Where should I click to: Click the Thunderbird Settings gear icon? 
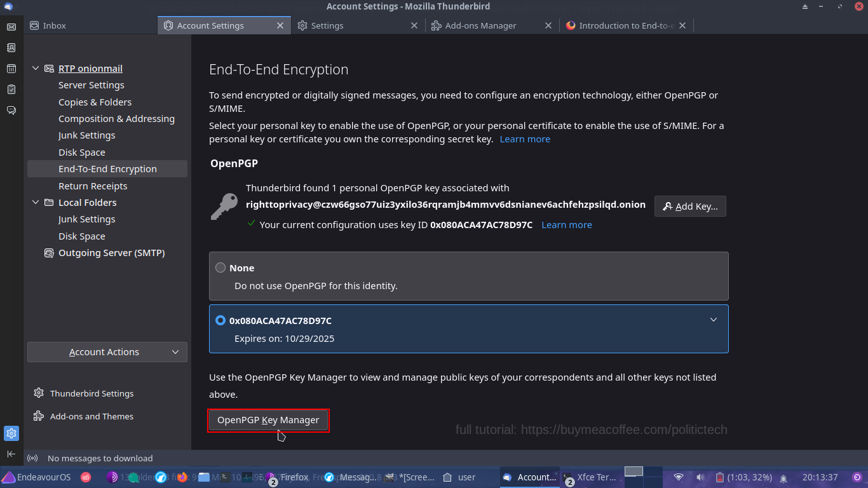(39, 393)
